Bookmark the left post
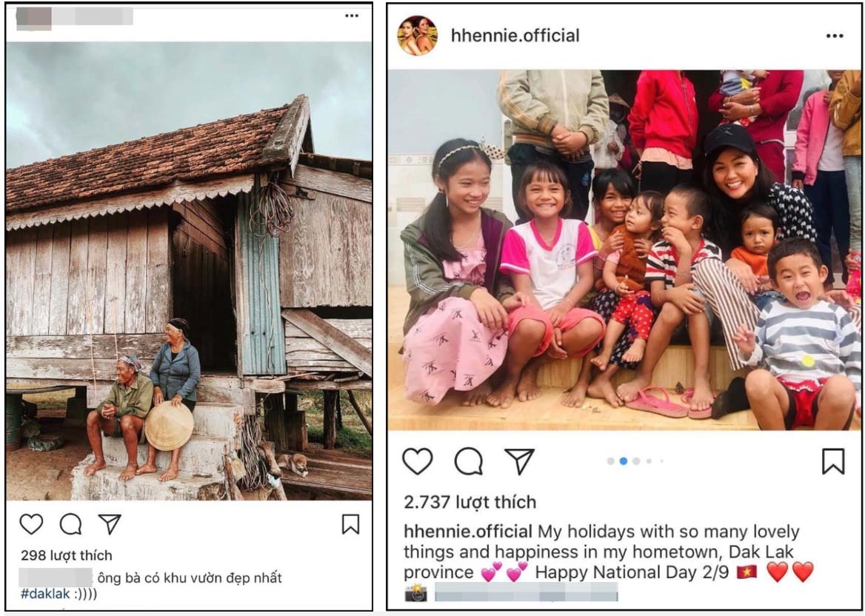The width and height of the screenshot is (865, 616). [350, 524]
